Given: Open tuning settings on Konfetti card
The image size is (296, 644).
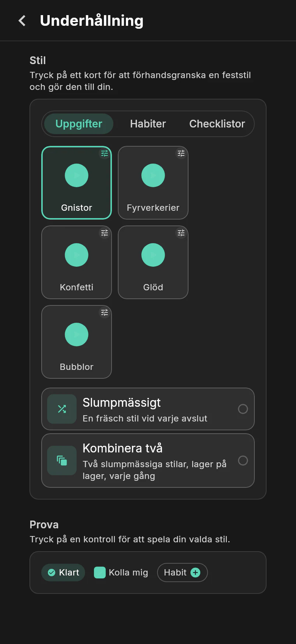Looking at the screenshot, I should pos(105,233).
